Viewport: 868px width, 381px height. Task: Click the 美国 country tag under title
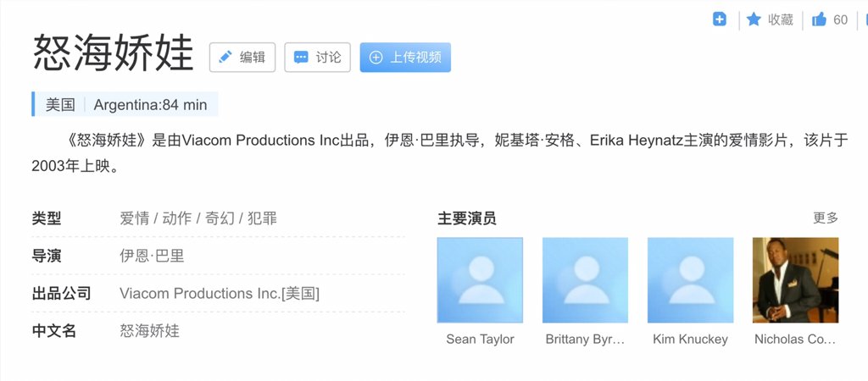[60, 105]
